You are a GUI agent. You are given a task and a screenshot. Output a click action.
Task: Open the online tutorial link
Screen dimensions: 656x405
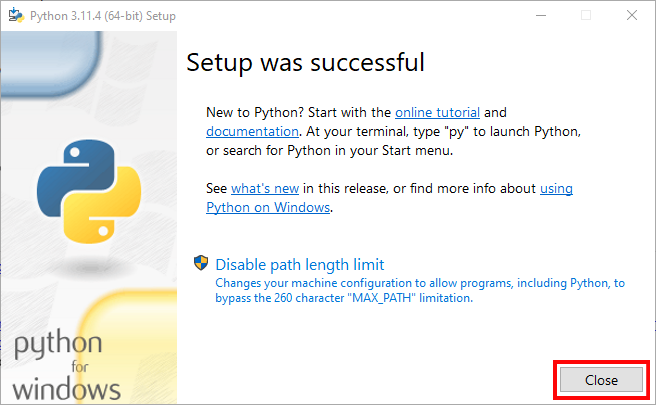[437, 112]
